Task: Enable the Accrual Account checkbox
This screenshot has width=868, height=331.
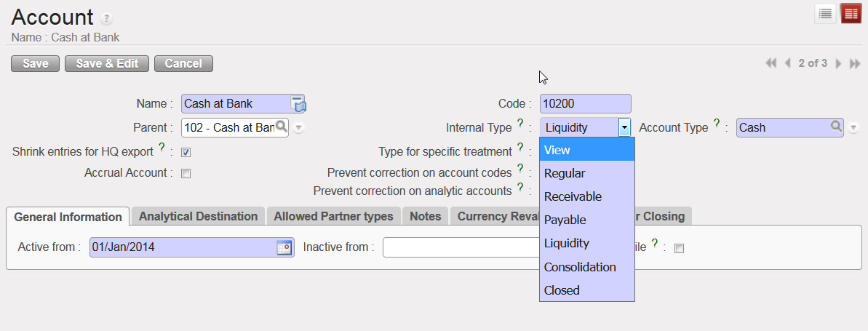Action: click(186, 173)
